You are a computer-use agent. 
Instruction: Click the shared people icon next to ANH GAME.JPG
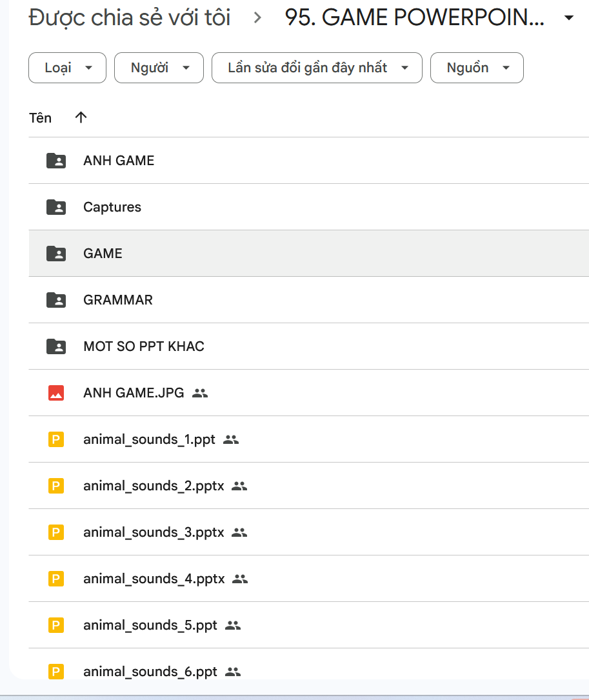click(x=200, y=393)
